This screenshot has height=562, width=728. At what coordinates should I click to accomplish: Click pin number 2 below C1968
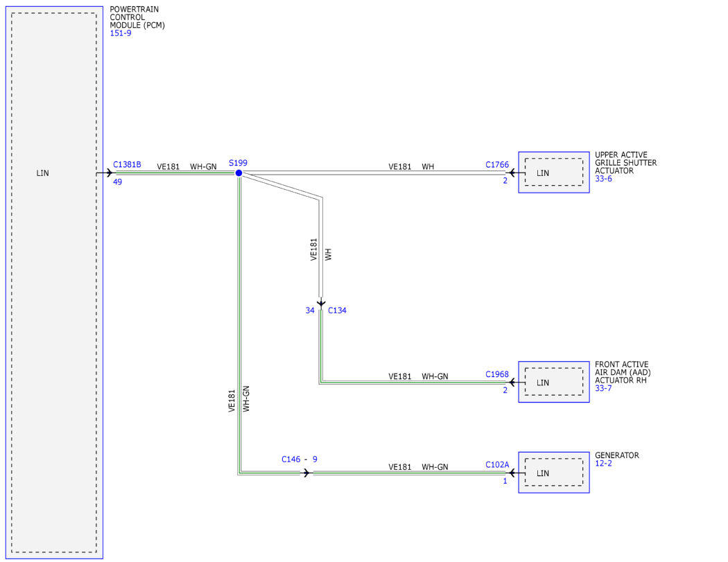(505, 390)
